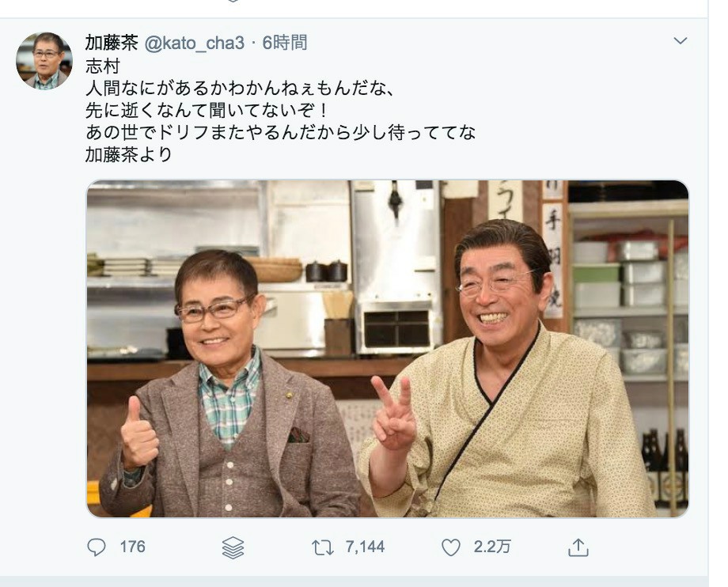Click the closing 加藤茶より text
Viewport: 728px width, 587px height.
[129, 154]
